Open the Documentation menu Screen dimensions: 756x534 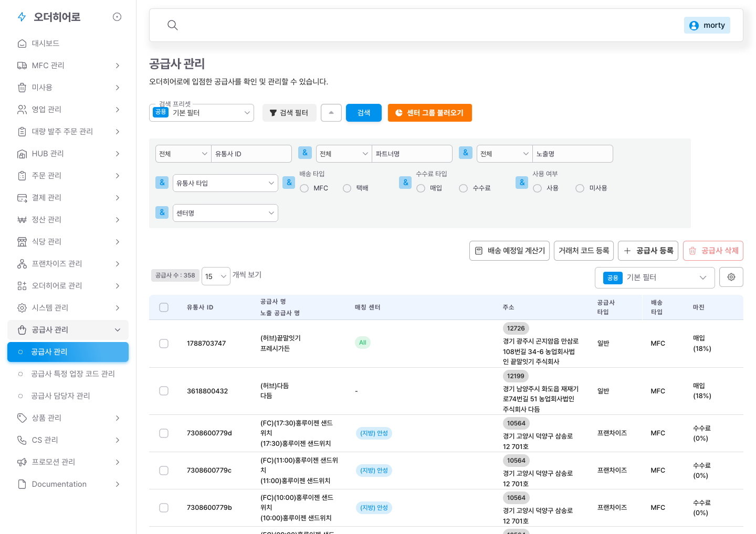coord(68,484)
